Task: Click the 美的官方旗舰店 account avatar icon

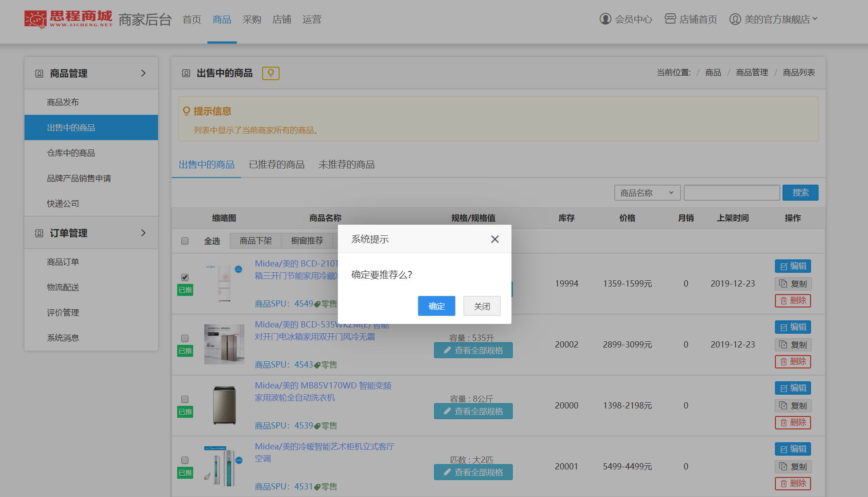Action: click(x=735, y=19)
